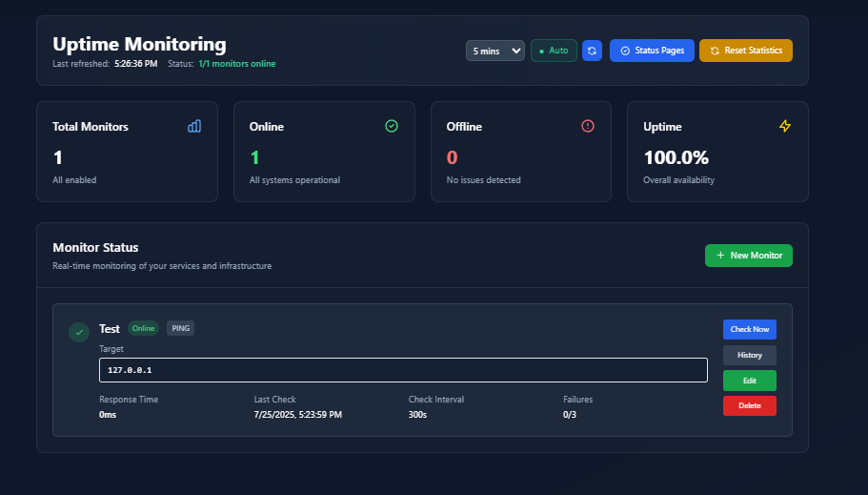Toggle the Auto refresh button
The height and width of the screenshot is (495, 868).
[554, 51]
